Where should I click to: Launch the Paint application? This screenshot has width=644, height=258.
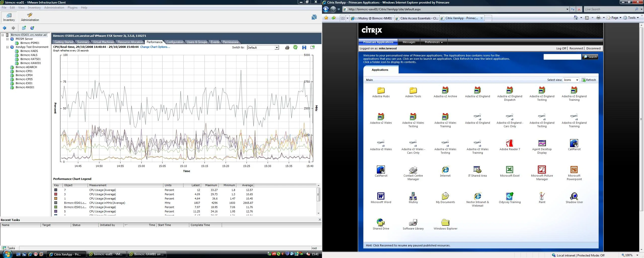[542, 198]
